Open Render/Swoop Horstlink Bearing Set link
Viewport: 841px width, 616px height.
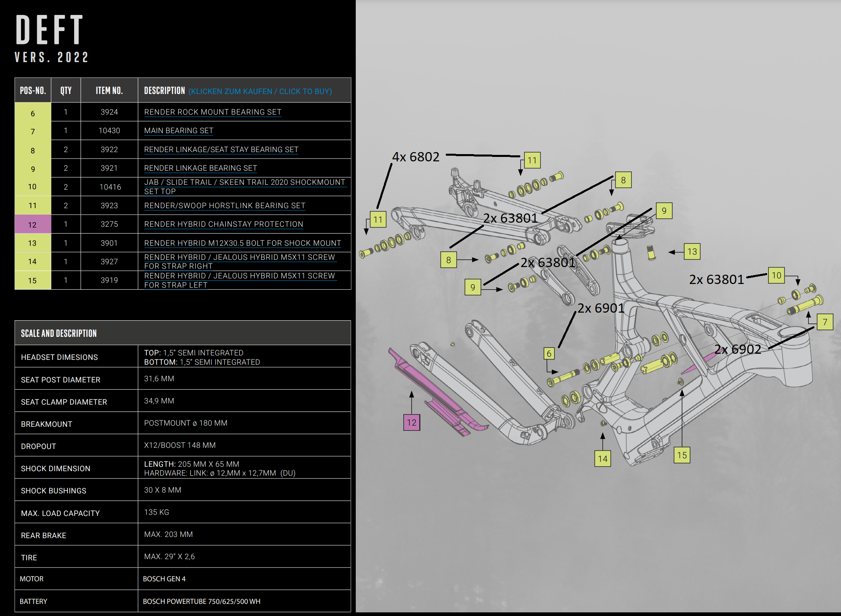click(225, 206)
